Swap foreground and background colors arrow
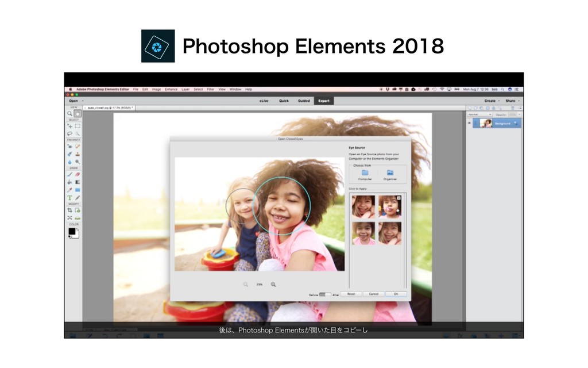This screenshot has width=588, height=368. (x=78, y=229)
